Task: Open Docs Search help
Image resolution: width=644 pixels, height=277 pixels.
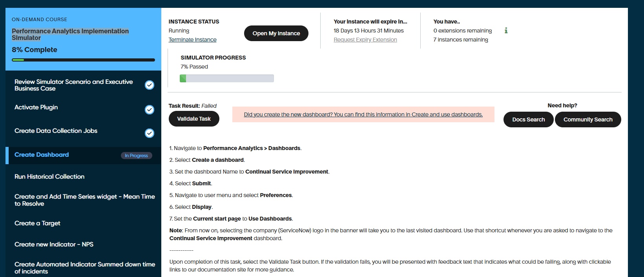Action: click(x=528, y=119)
